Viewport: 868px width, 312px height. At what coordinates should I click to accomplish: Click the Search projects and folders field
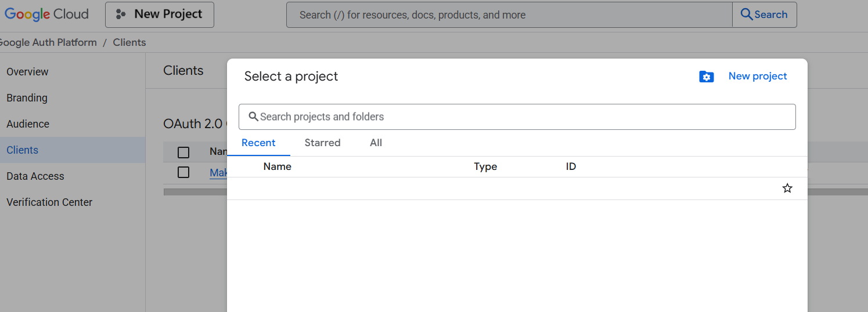tap(517, 117)
